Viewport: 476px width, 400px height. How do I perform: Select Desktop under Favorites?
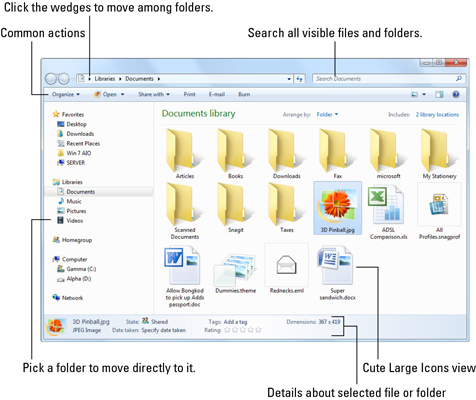pos(72,124)
